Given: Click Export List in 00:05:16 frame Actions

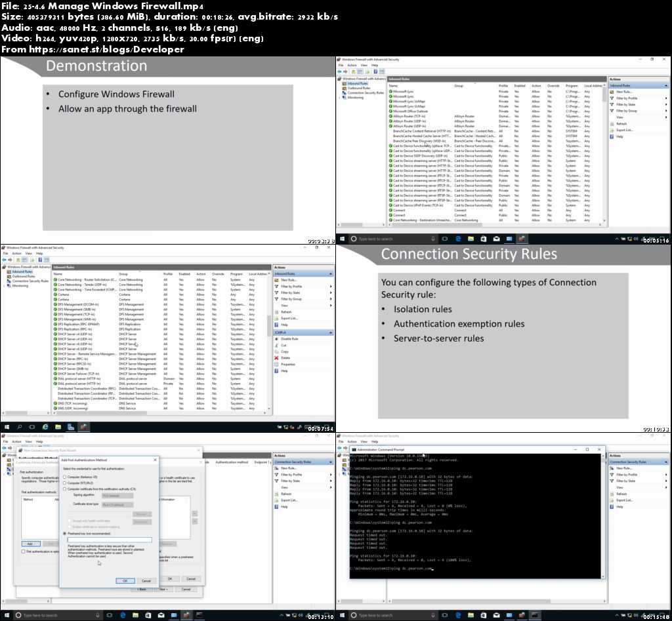Looking at the screenshot, I should 624,130.
